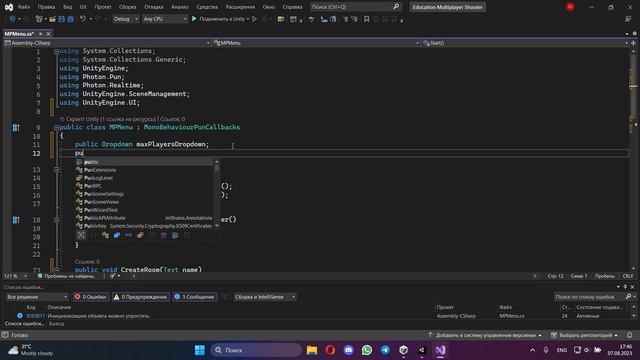Open the Assembly-CSharp project dropdown
Image resolution: width=640 pixels, height=360 pixels.
click(x=107, y=43)
